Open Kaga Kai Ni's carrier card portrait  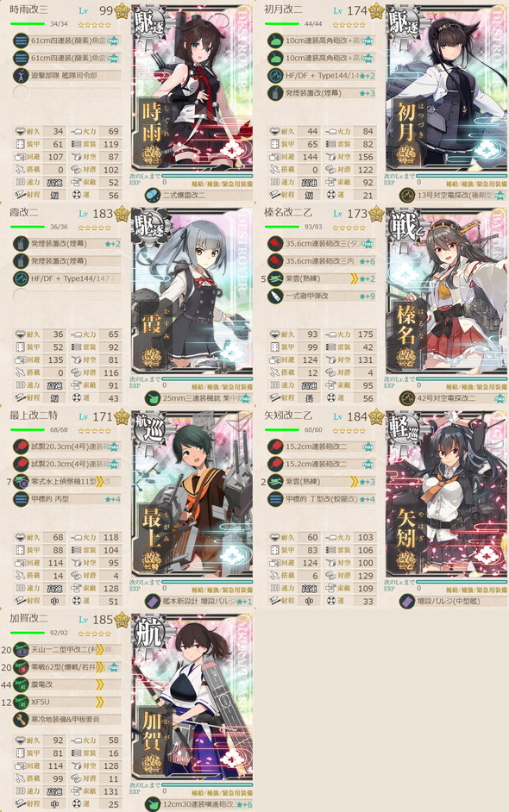click(192, 697)
